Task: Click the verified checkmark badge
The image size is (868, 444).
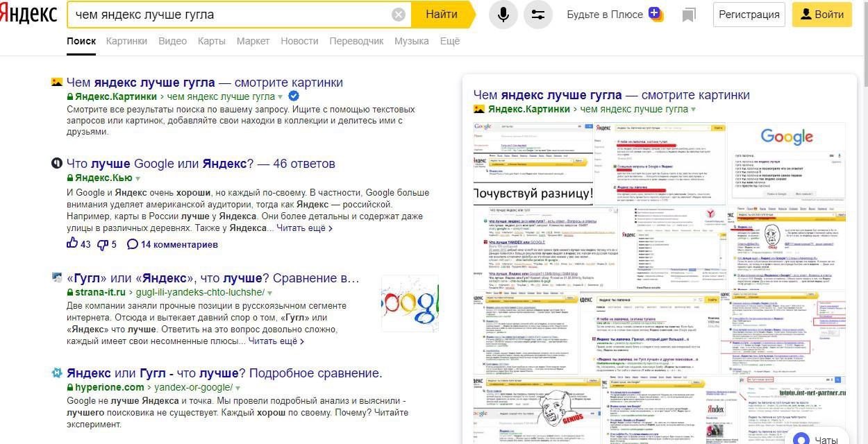Action: click(x=294, y=96)
